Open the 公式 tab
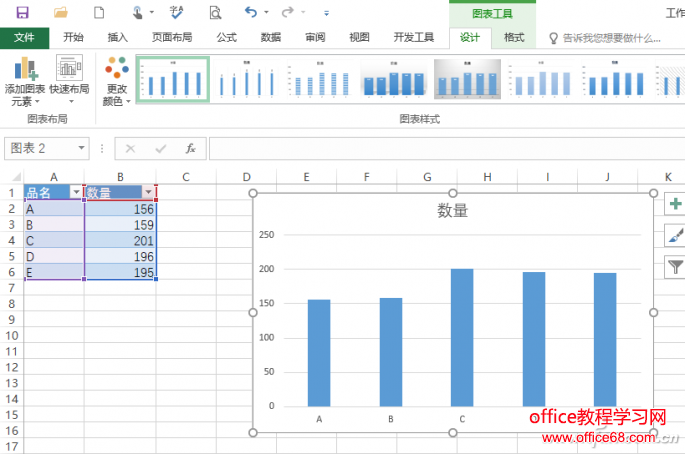This screenshot has width=685, height=454. [226, 38]
